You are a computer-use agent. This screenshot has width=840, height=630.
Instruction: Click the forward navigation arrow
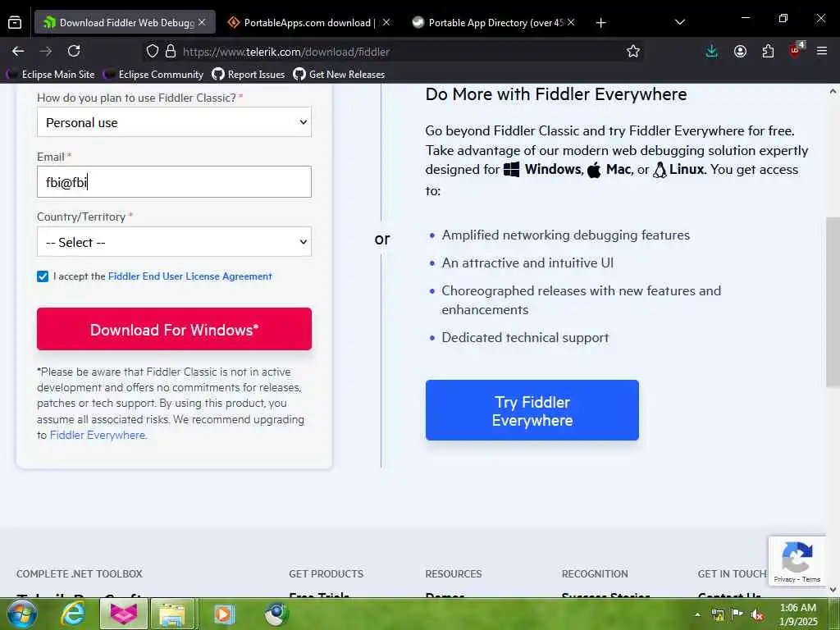(x=46, y=52)
